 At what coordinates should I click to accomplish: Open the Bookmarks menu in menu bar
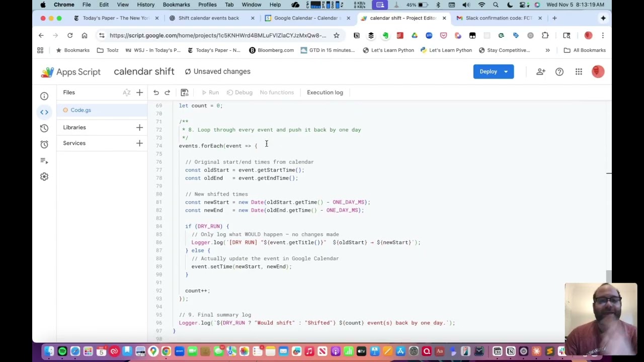point(176,5)
